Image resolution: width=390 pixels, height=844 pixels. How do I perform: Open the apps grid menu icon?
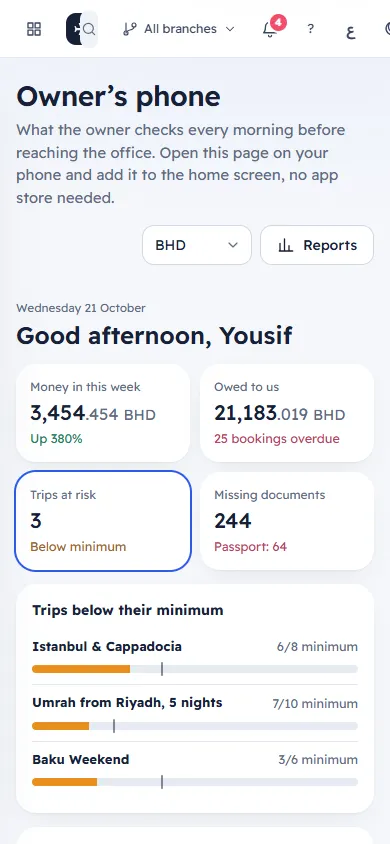[x=34, y=29]
